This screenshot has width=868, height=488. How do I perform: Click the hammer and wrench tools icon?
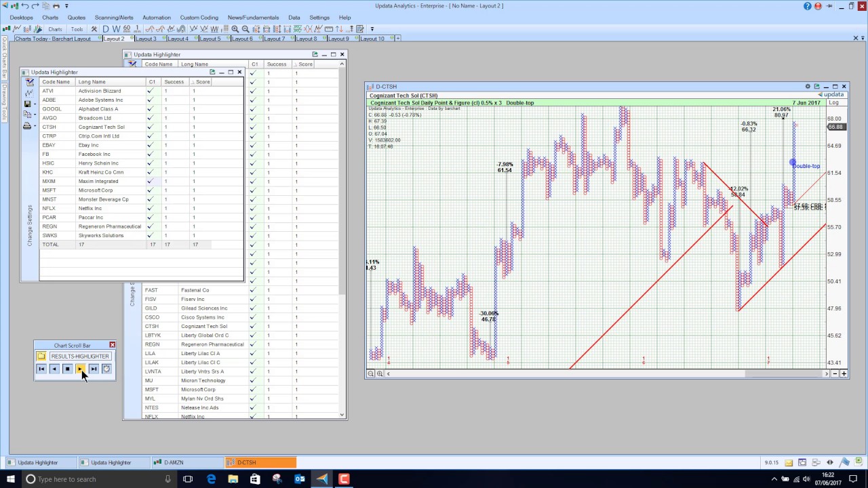(x=94, y=29)
